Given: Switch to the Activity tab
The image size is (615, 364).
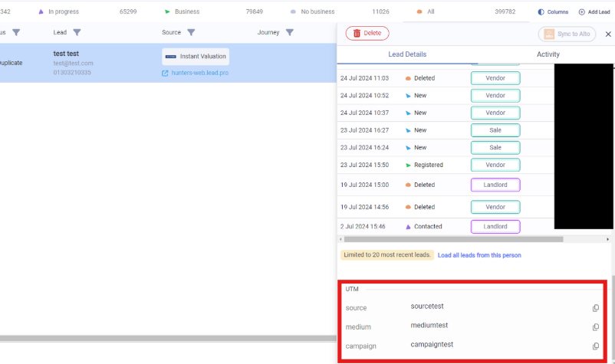Looking at the screenshot, I should coord(548,54).
